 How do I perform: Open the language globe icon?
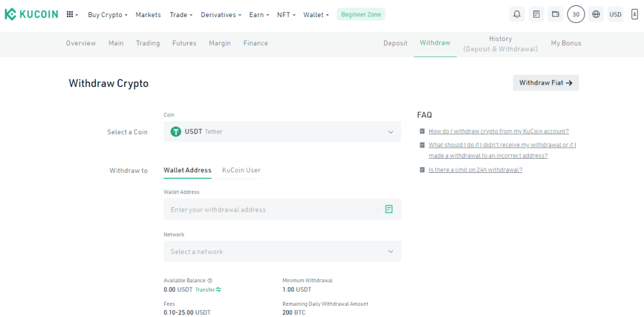coord(596,14)
